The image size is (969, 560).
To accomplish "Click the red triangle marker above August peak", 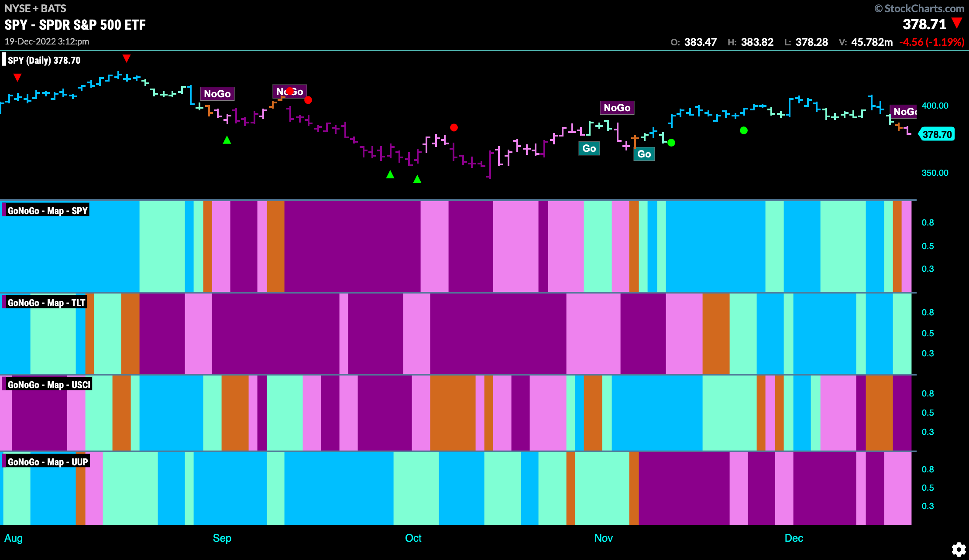I will (127, 58).
